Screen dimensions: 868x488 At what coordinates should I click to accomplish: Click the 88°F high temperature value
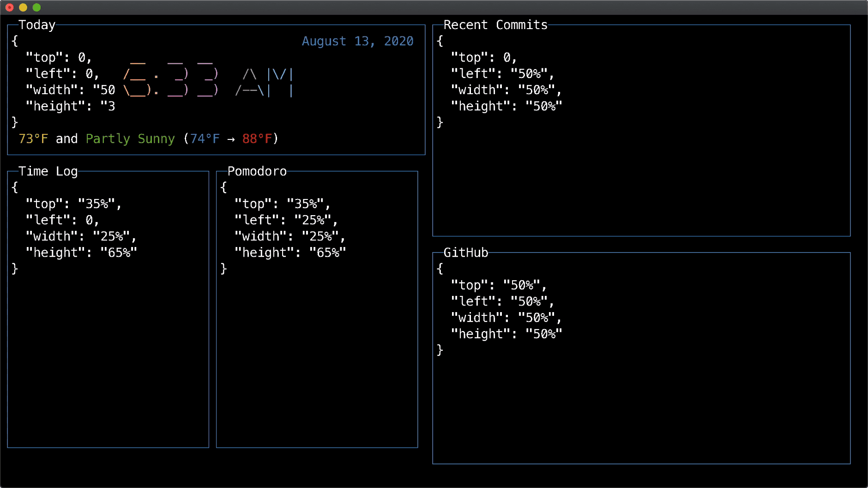tap(257, 139)
